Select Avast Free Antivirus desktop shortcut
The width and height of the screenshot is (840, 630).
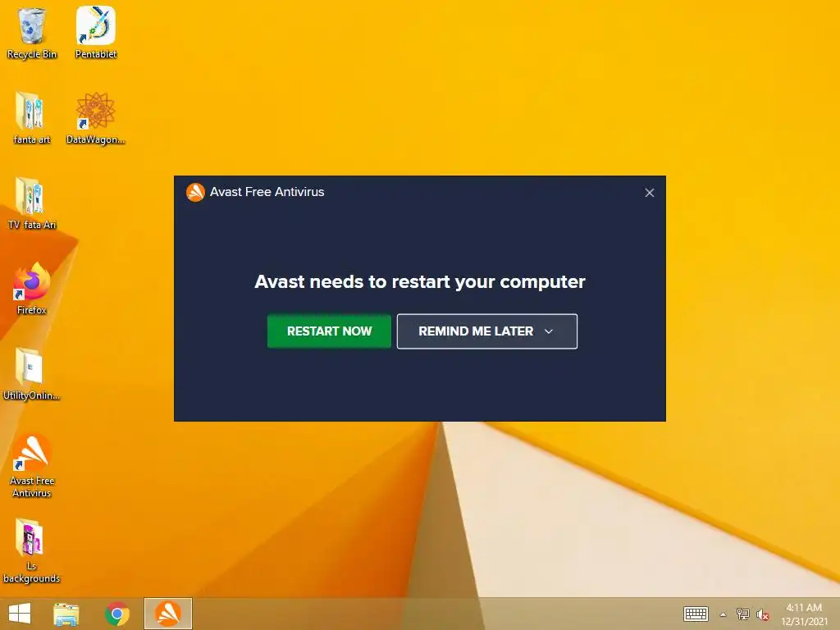coord(32,465)
